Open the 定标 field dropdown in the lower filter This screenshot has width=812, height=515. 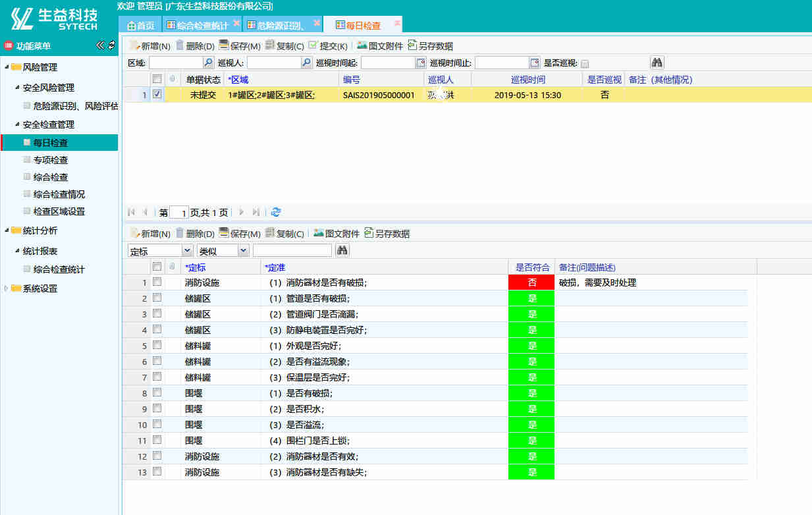pos(187,250)
